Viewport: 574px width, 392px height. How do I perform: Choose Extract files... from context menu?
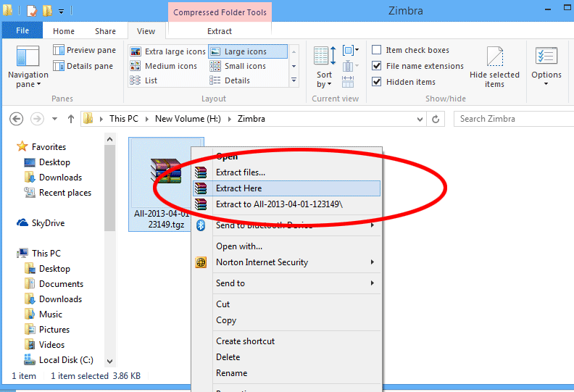tap(286, 172)
